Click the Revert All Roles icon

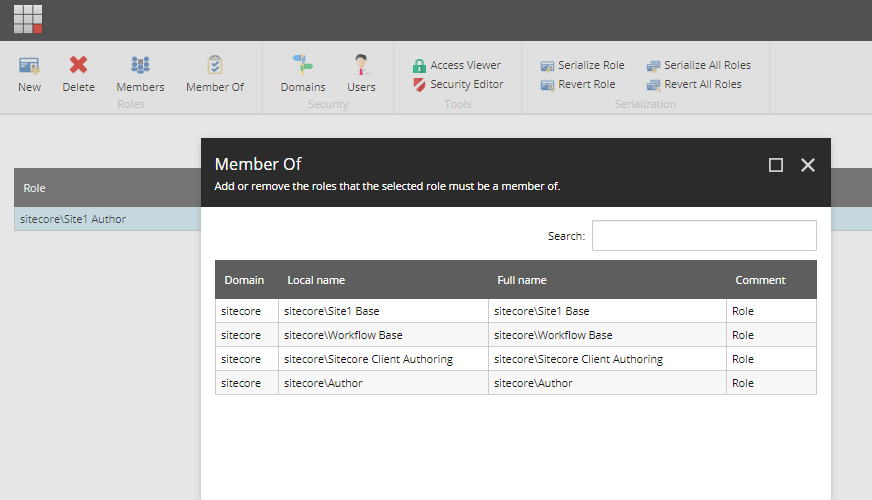tap(653, 85)
